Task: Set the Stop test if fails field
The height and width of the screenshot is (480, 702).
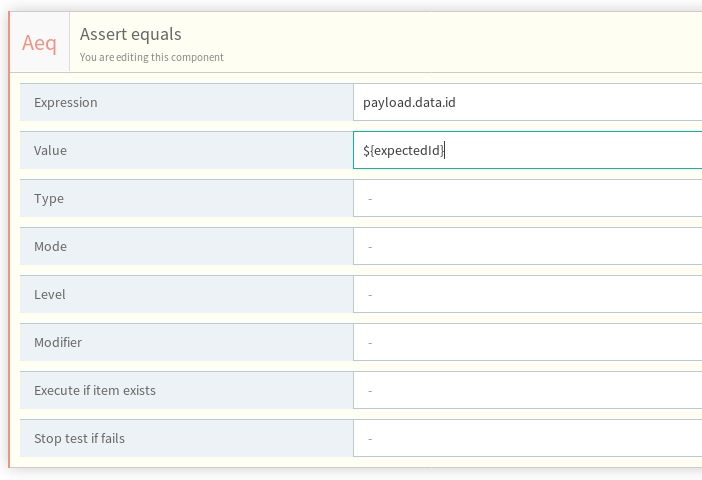Action: 527,438
